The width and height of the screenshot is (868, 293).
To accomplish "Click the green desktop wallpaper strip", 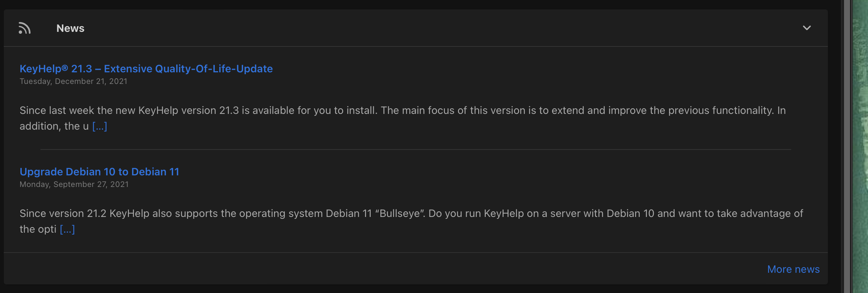I will click(x=861, y=146).
